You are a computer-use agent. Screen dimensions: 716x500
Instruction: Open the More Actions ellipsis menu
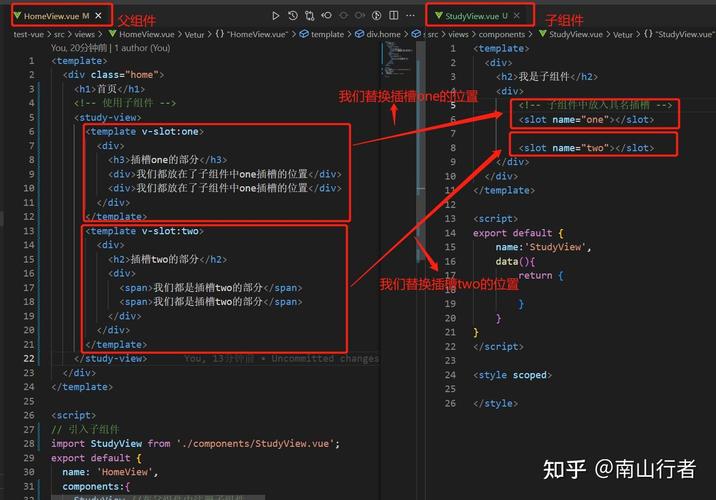click(411, 16)
